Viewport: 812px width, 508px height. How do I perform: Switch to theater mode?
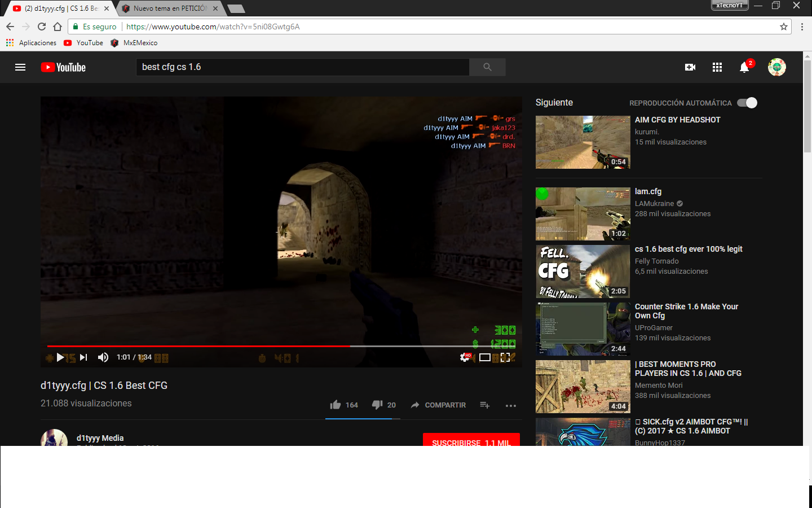point(485,357)
